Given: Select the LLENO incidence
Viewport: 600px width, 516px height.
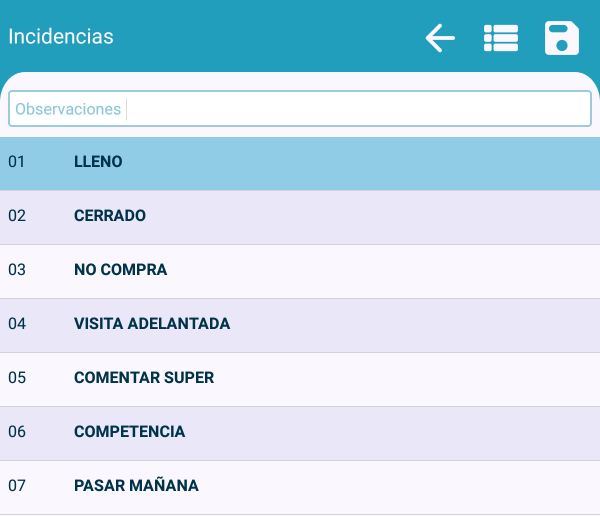Looking at the screenshot, I should pos(98,161).
